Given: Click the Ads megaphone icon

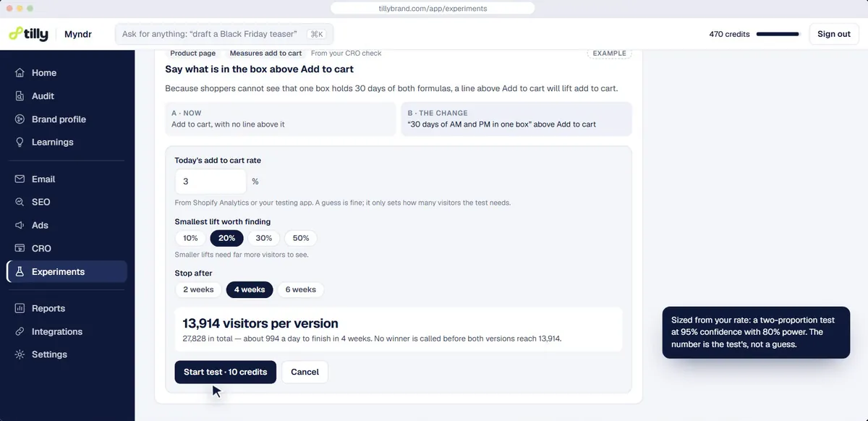Looking at the screenshot, I should 20,226.
